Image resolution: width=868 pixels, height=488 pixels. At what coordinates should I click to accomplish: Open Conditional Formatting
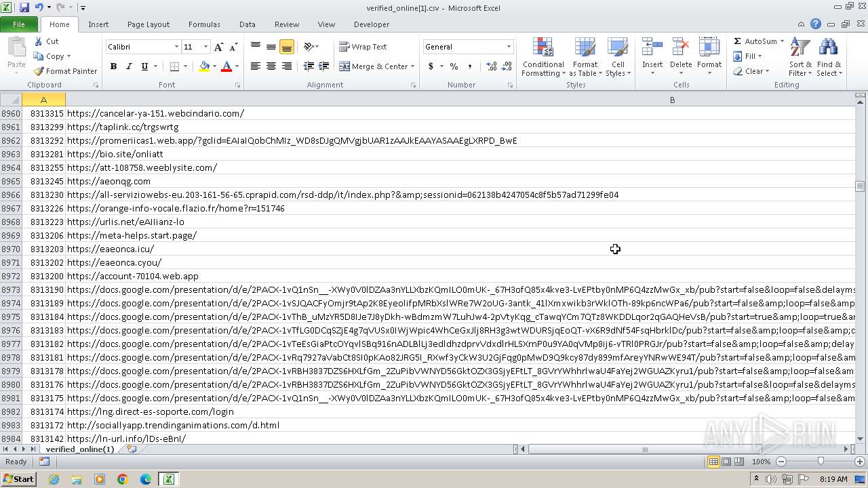point(543,57)
